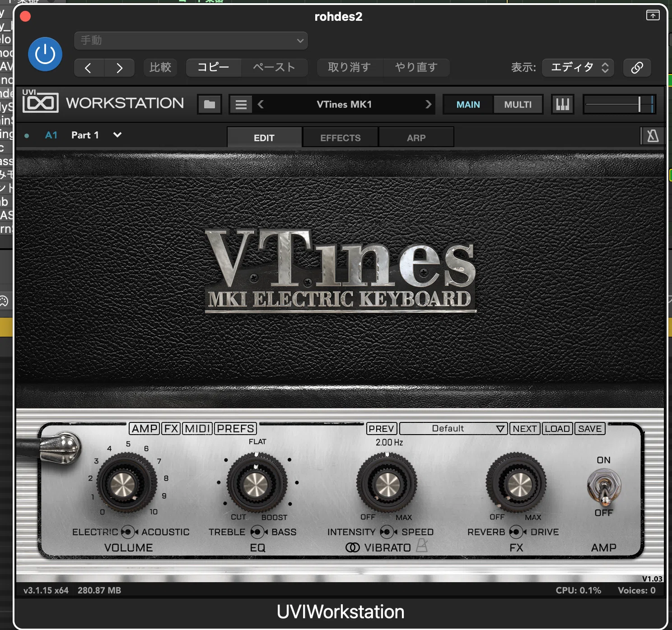
Task: Click the NEXT preset button
Action: coord(525,428)
